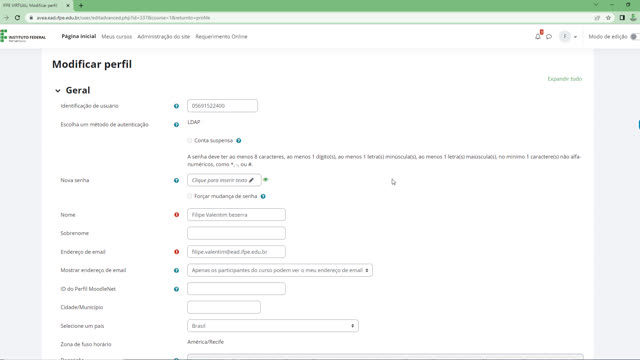Toggle Modo de edição switch
640x360 pixels.
634,37
